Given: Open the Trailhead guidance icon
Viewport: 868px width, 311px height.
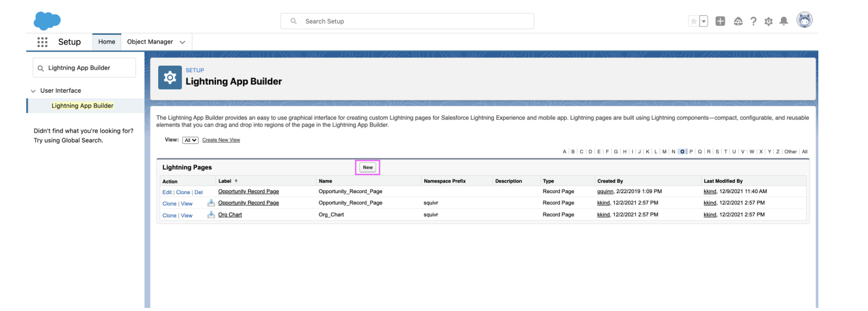Looking at the screenshot, I should click(738, 21).
